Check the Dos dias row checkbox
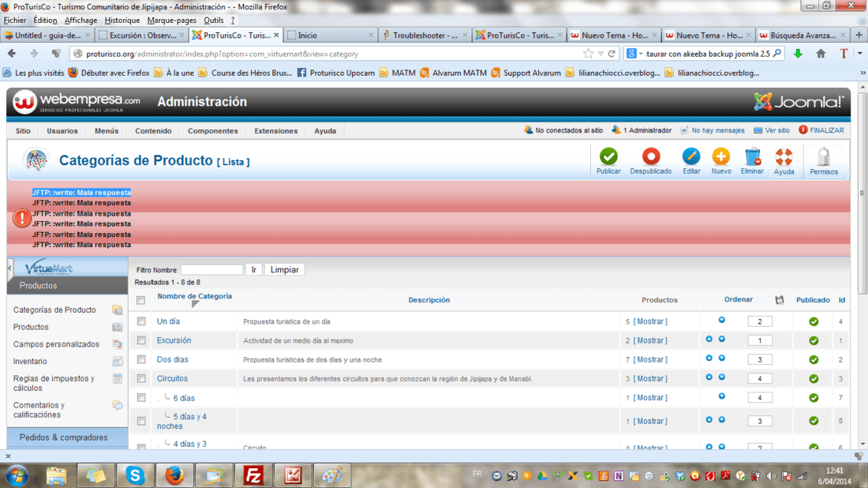This screenshot has width=868, height=488. (142, 359)
